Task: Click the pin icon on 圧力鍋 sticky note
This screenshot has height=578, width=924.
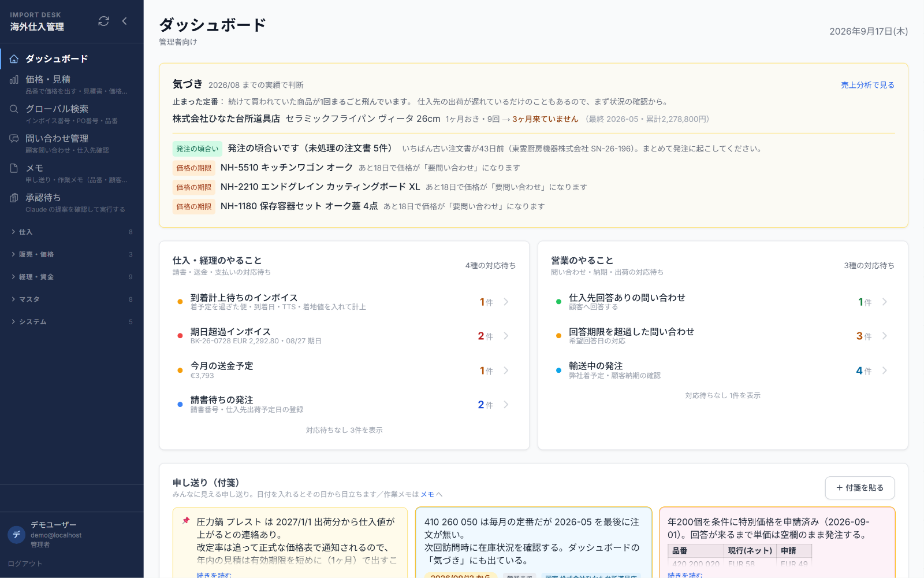Action: coord(186,521)
